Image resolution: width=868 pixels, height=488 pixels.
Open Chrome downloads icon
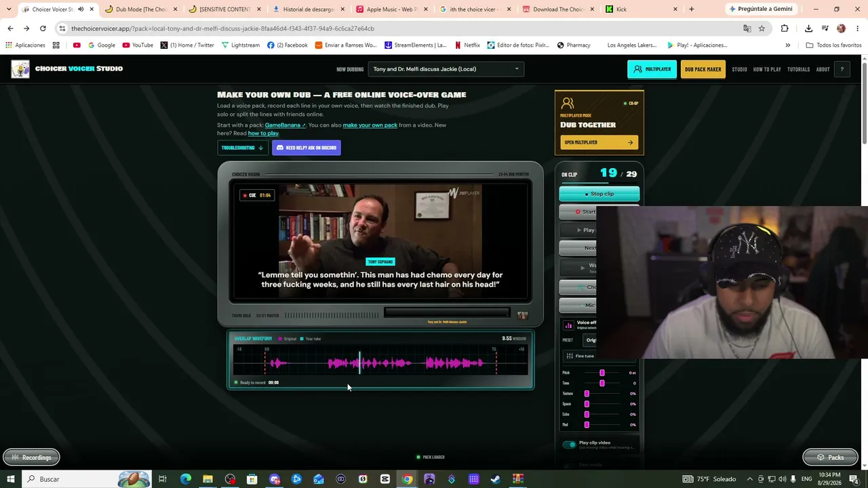coord(808,28)
